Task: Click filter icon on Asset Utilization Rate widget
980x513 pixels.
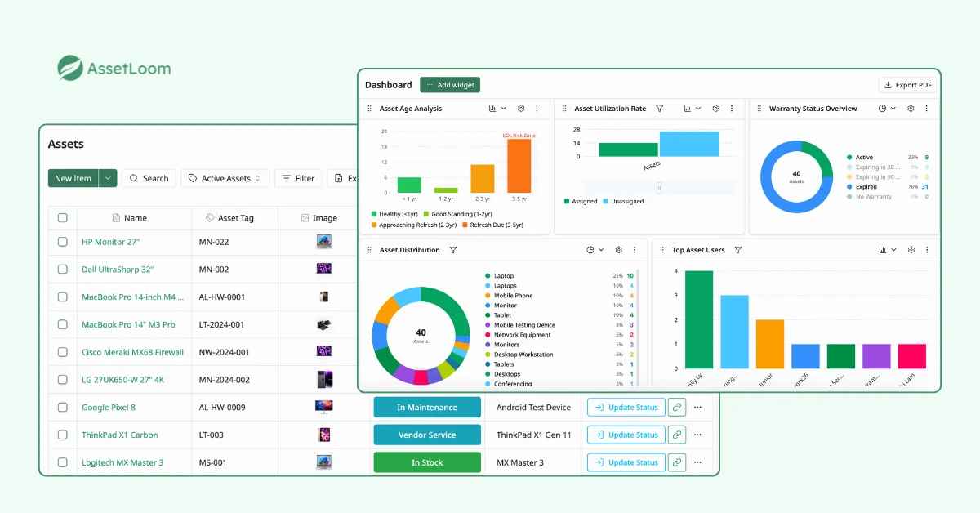Action: point(660,109)
